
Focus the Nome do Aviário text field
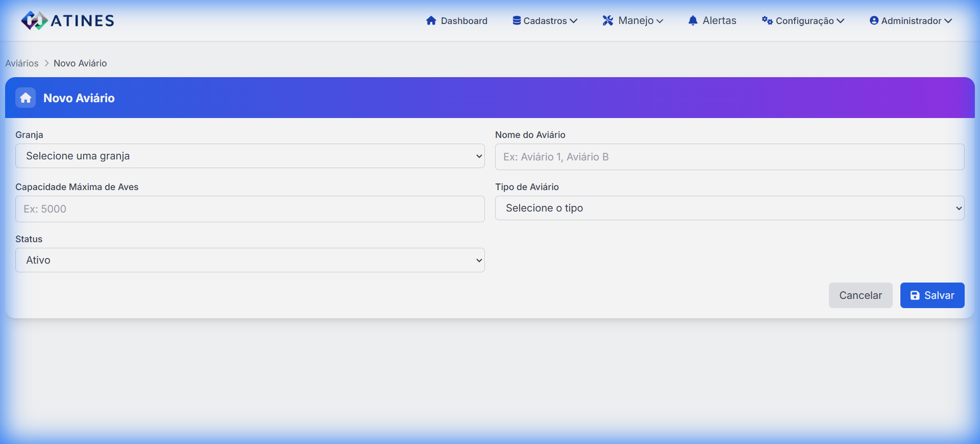click(729, 157)
